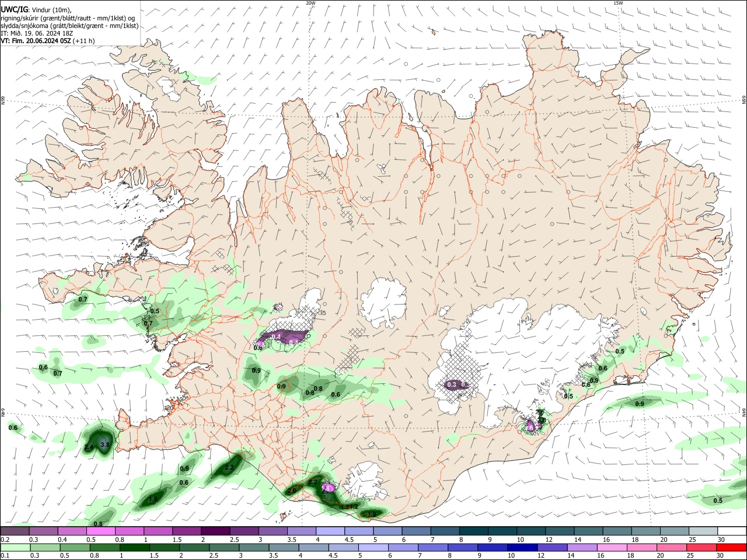The image size is (747, 560).
Task: Select the lilac swatch between 14 and 16 bottom row
Action: [x=581, y=547]
